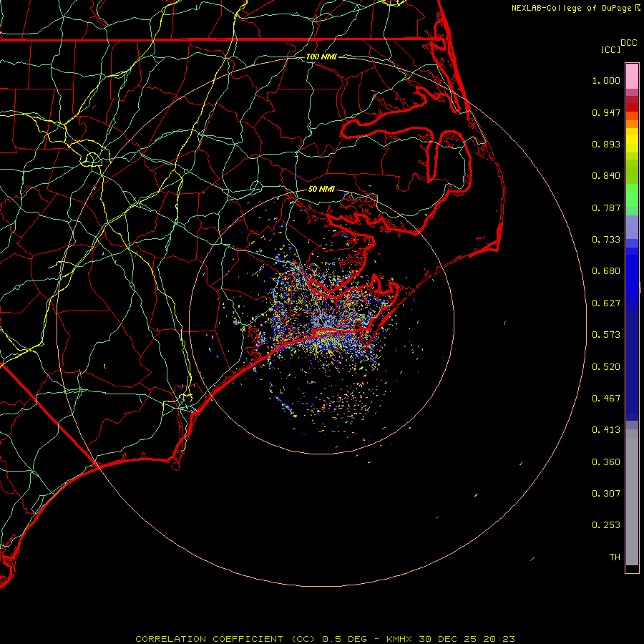Click the KMHX radar site identifier
644x644 pixels.
(x=399, y=639)
